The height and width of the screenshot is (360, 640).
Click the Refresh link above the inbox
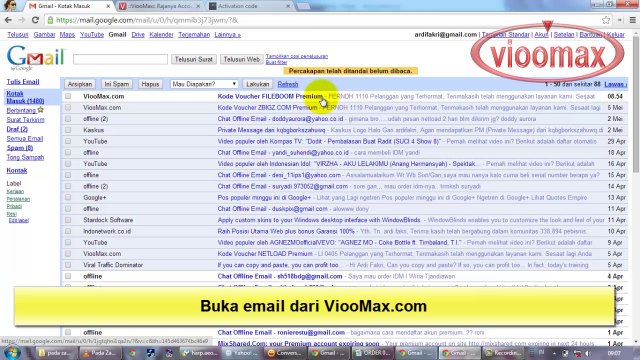point(288,84)
